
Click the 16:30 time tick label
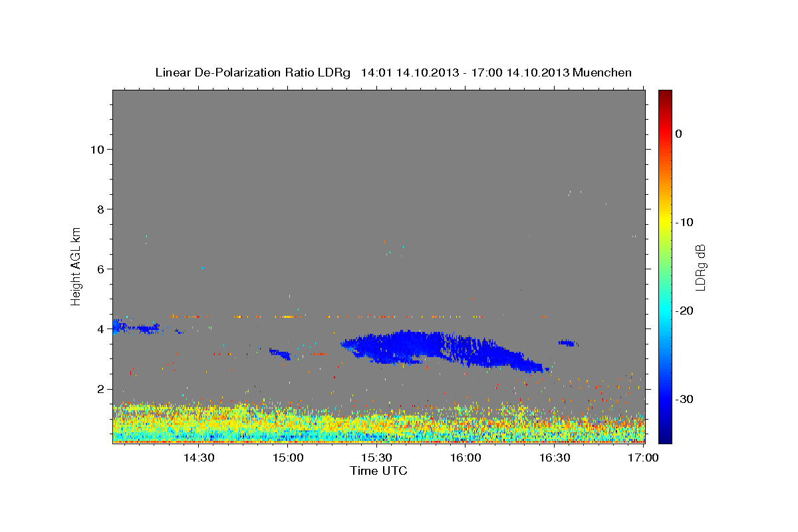click(x=555, y=458)
